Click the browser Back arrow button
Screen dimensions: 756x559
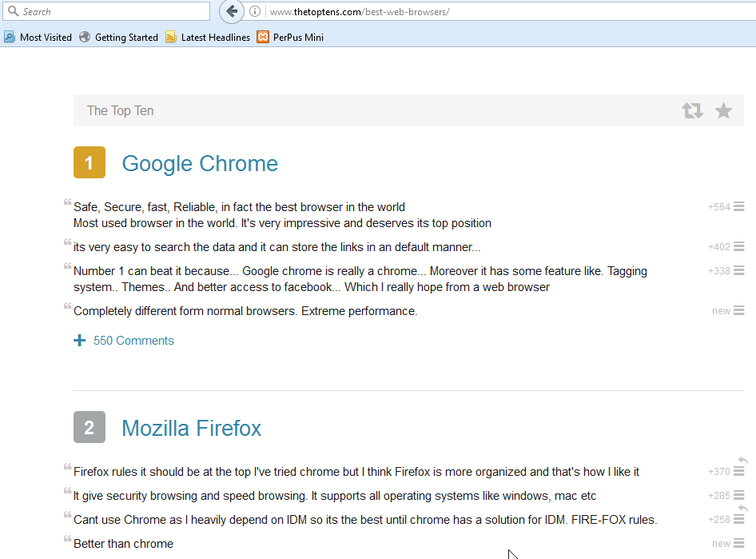pyautogui.click(x=232, y=11)
